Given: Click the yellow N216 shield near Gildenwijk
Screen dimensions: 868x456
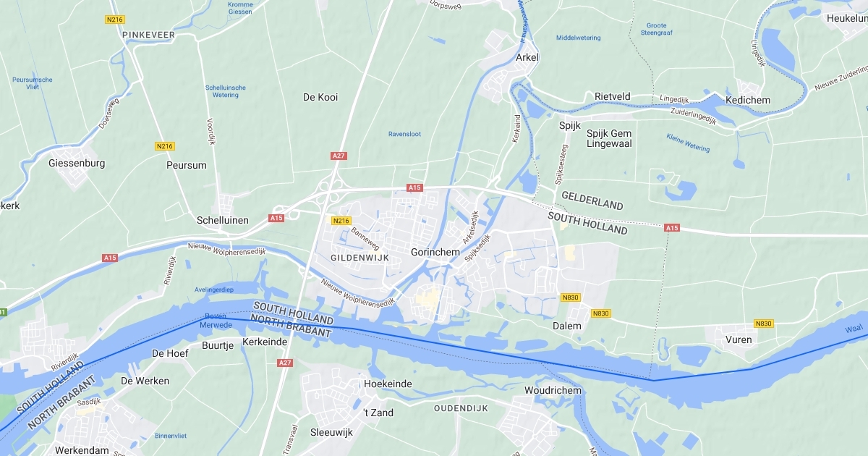Looking at the screenshot, I should (341, 220).
